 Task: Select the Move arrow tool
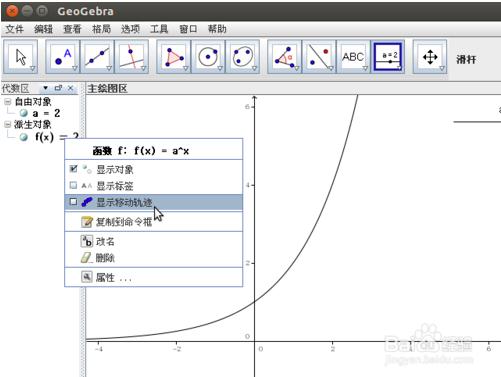(20, 57)
